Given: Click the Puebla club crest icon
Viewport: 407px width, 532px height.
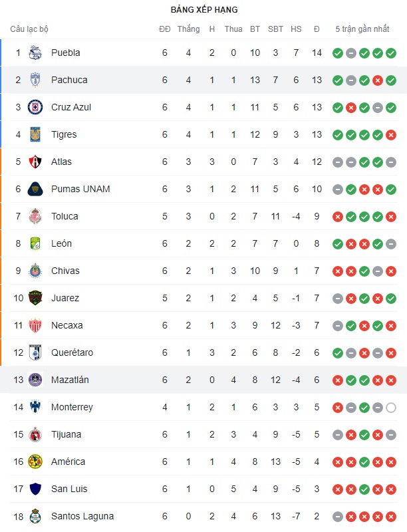Looking at the screenshot, I should [35, 53].
